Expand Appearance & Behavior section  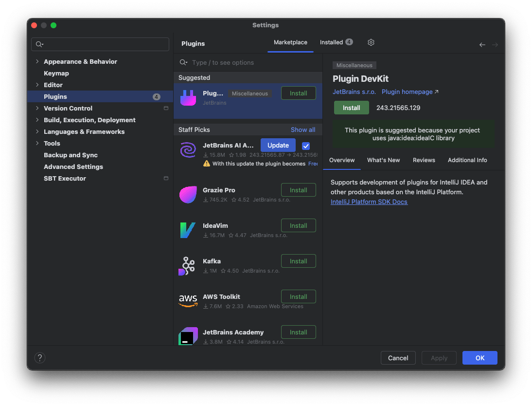tap(37, 61)
